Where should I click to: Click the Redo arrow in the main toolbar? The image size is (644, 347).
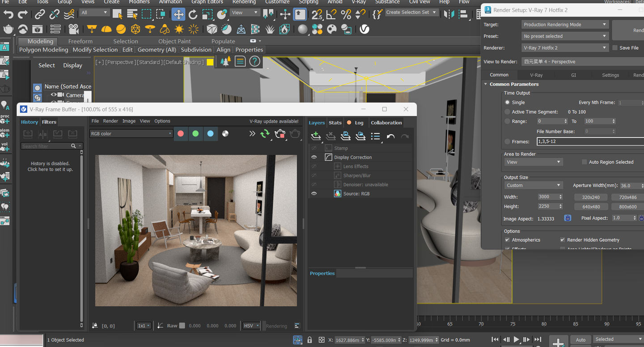tap(23, 14)
